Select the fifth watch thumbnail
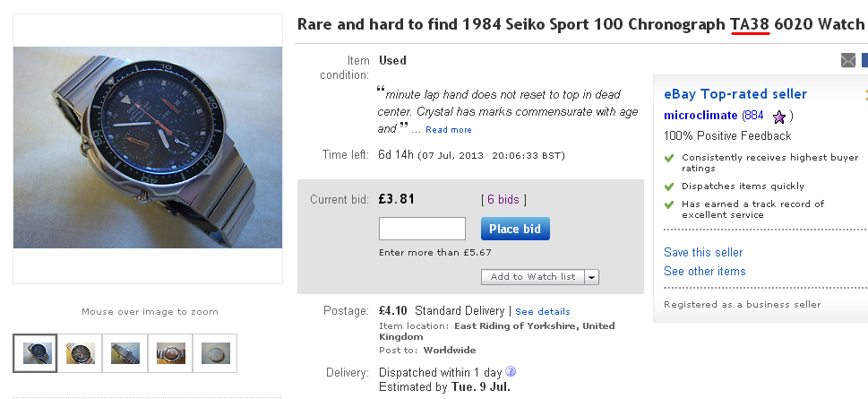This screenshot has width=868, height=399. (215, 353)
